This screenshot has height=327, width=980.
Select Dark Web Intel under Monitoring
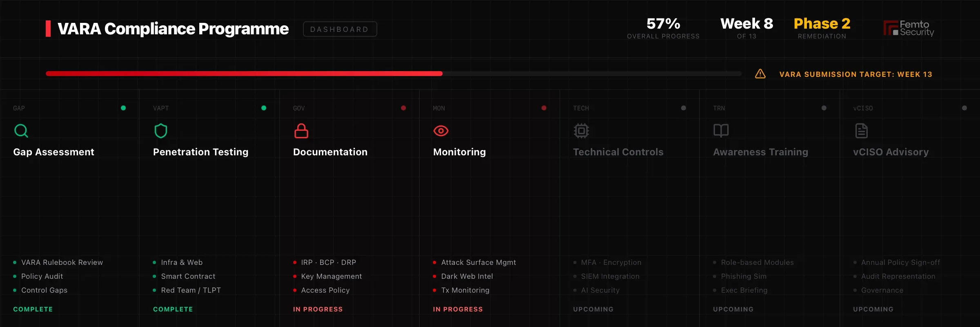pyautogui.click(x=467, y=276)
